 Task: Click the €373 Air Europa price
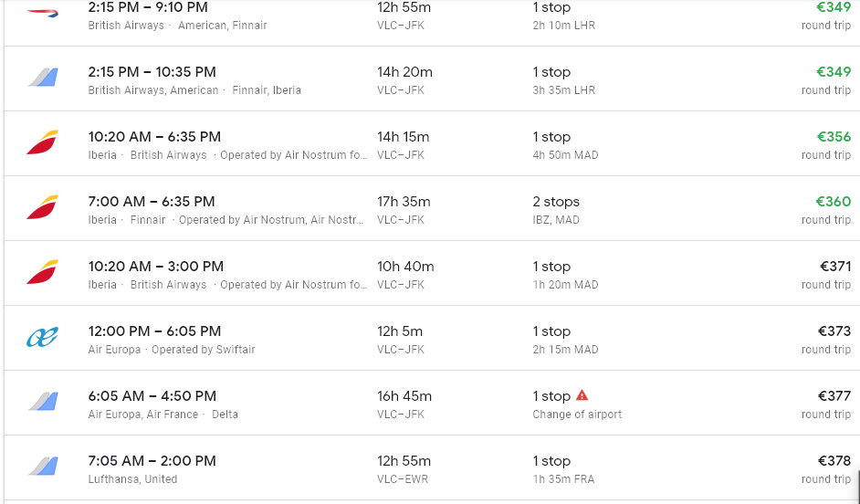click(834, 331)
